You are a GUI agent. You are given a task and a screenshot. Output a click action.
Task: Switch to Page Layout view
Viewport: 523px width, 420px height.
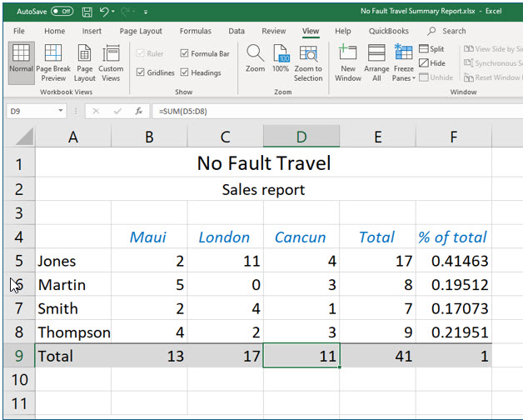(84, 62)
